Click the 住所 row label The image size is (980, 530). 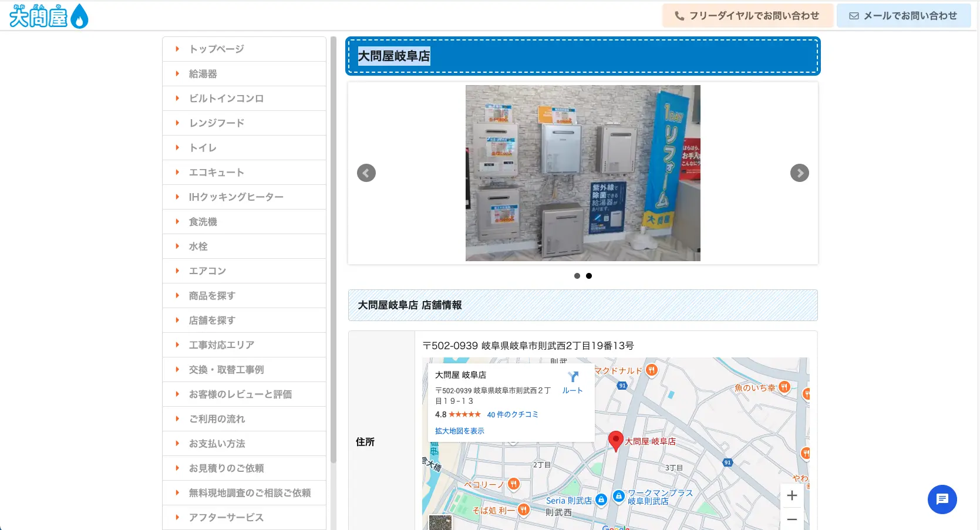pos(365,442)
